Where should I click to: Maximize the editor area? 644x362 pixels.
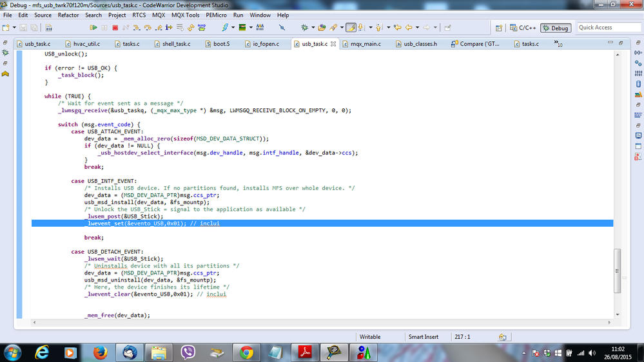click(x=621, y=43)
